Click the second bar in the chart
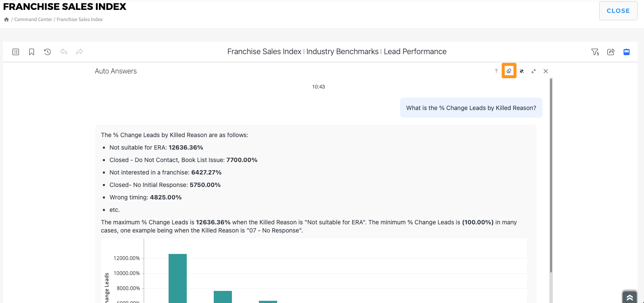 click(223, 297)
